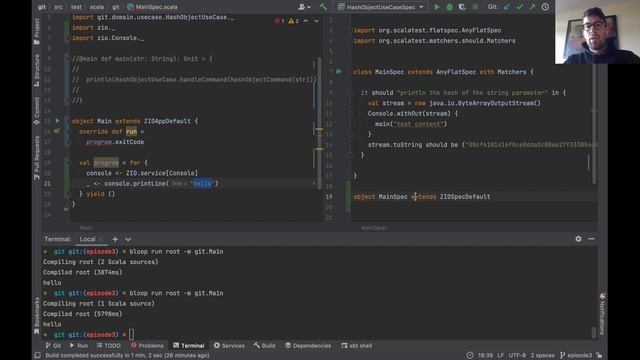Click the stop process square icon

(x=475, y=7)
